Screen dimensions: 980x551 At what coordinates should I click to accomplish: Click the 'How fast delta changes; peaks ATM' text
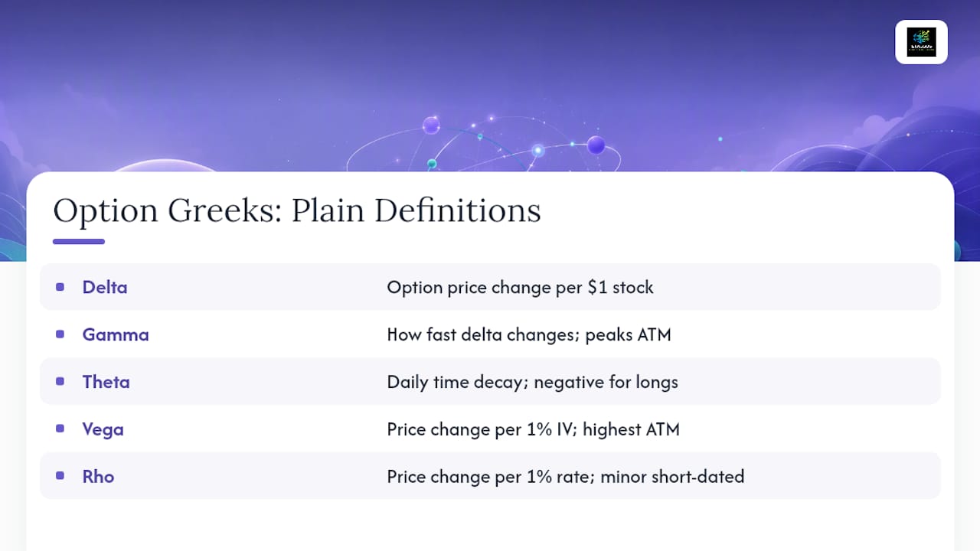[x=529, y=334]
